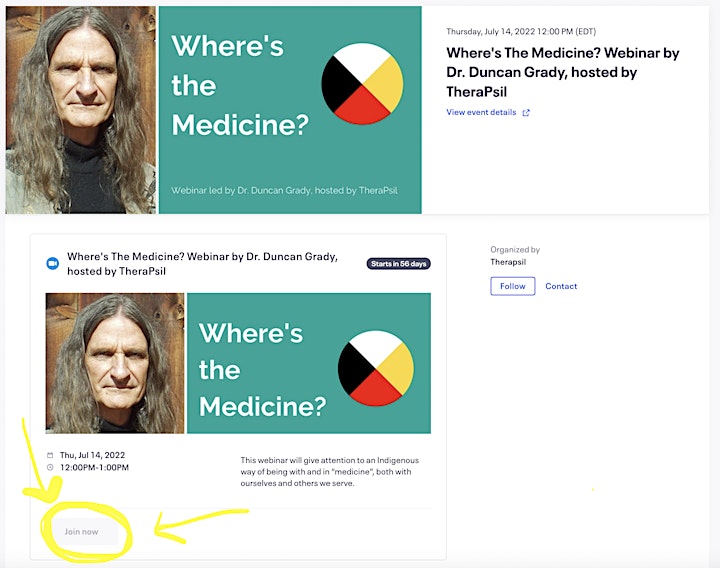Click the Therapsil organizer name

(x=508, y=262)
